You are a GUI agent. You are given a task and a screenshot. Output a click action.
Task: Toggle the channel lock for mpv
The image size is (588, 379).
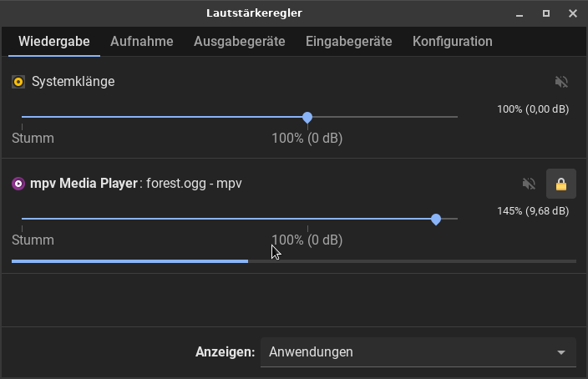[561, 184]
